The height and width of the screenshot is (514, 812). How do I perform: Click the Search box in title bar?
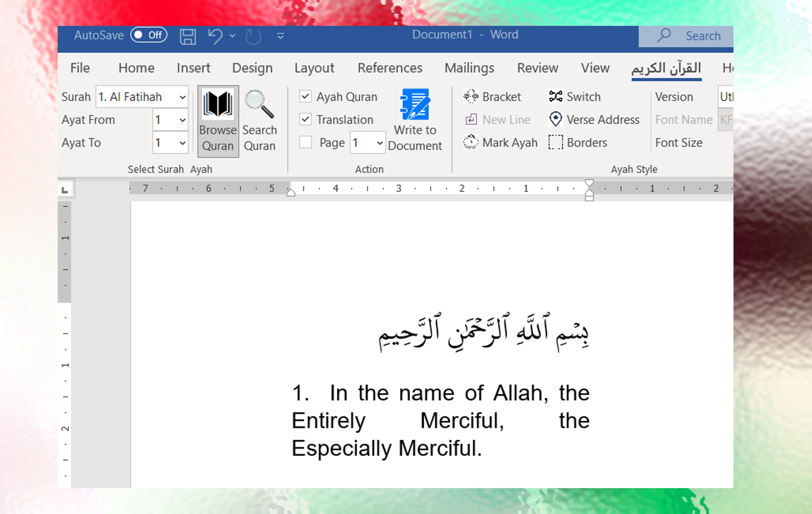click(x=686, y=36)
